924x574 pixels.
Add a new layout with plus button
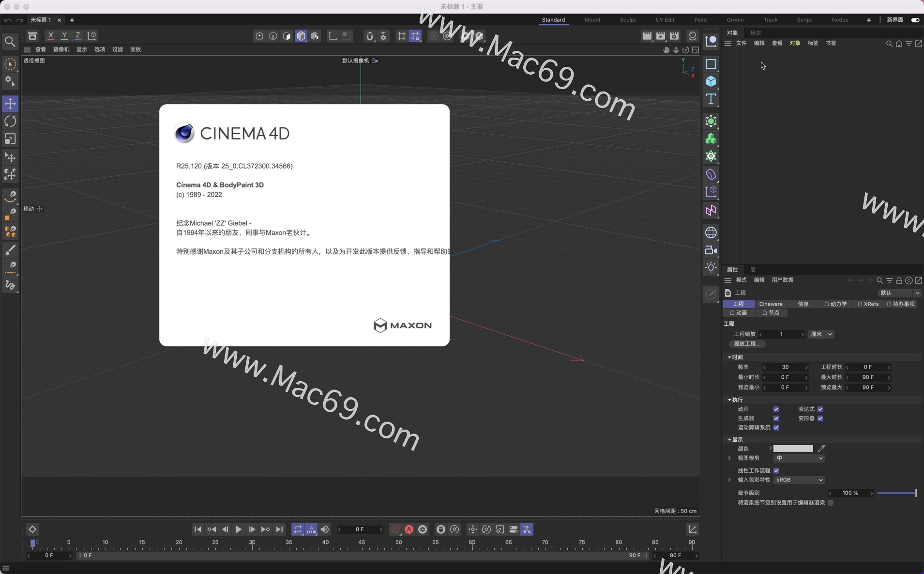(869, 20)
